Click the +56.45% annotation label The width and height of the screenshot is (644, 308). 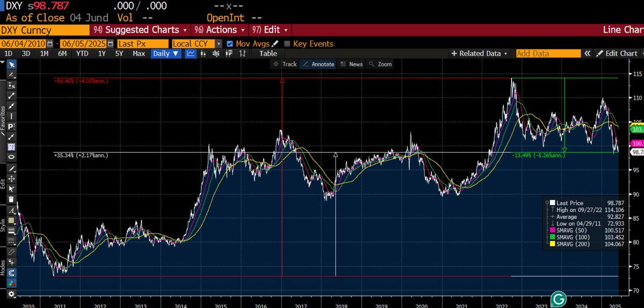80,81
